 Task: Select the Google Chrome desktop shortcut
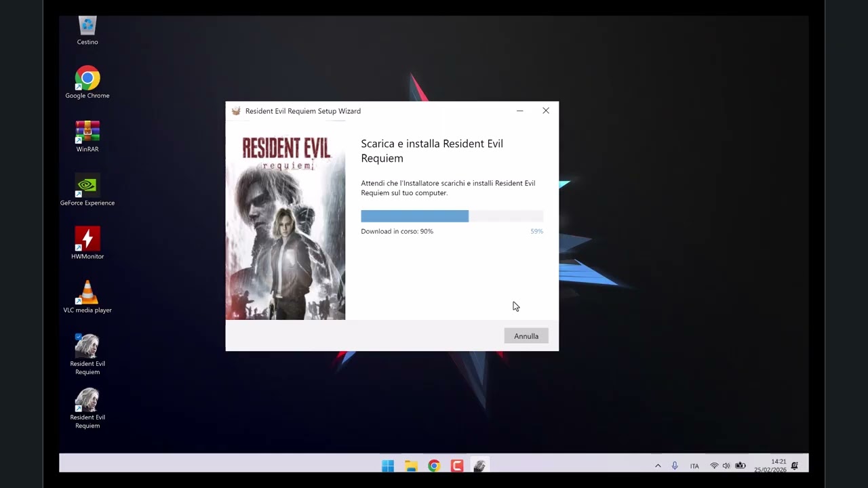(x=87, y=83)
